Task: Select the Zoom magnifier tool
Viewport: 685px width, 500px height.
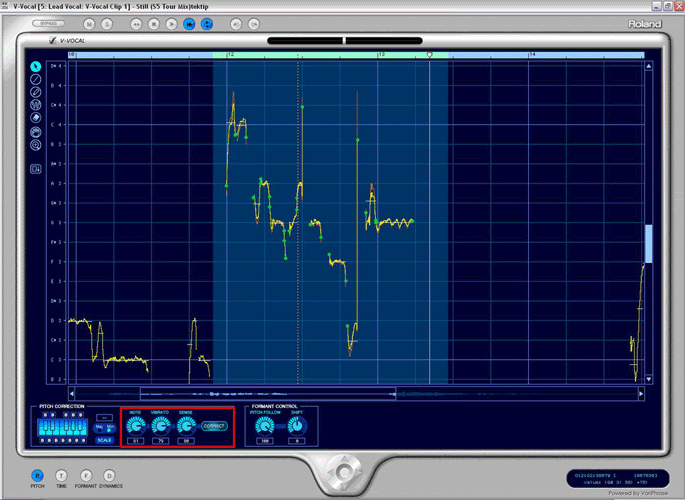Action: coord(36,145)
